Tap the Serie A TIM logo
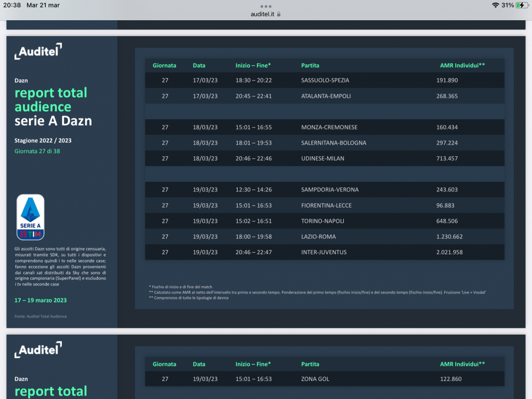The width and height of the screenshot is (532, 399). (30, 217)
